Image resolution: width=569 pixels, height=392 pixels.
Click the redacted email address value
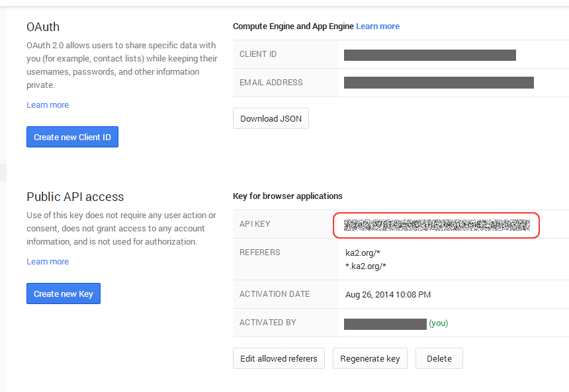[439, 83]
